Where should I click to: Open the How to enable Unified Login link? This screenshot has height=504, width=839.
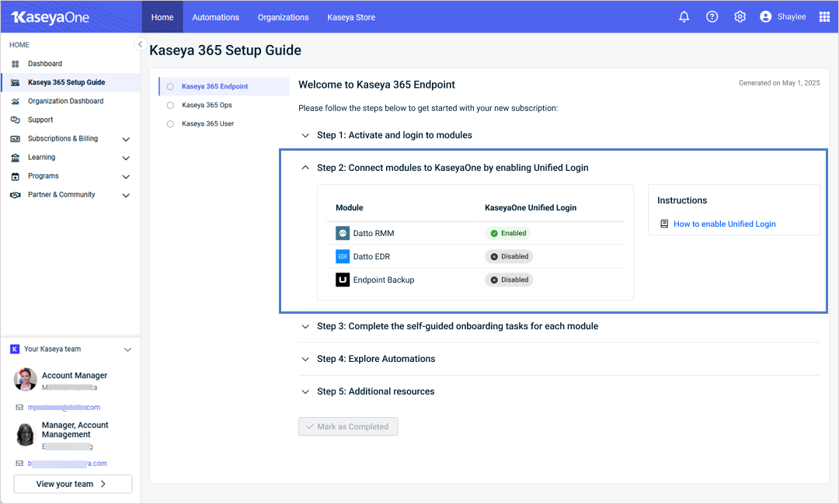point(724,224)
